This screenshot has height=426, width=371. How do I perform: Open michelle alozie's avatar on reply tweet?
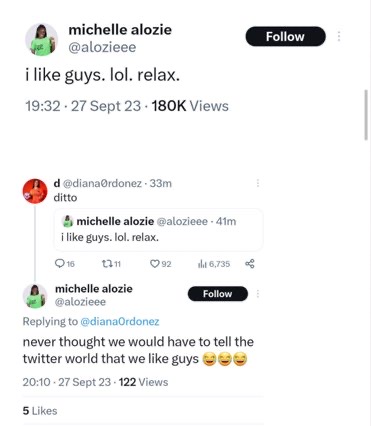coord(35,296)
